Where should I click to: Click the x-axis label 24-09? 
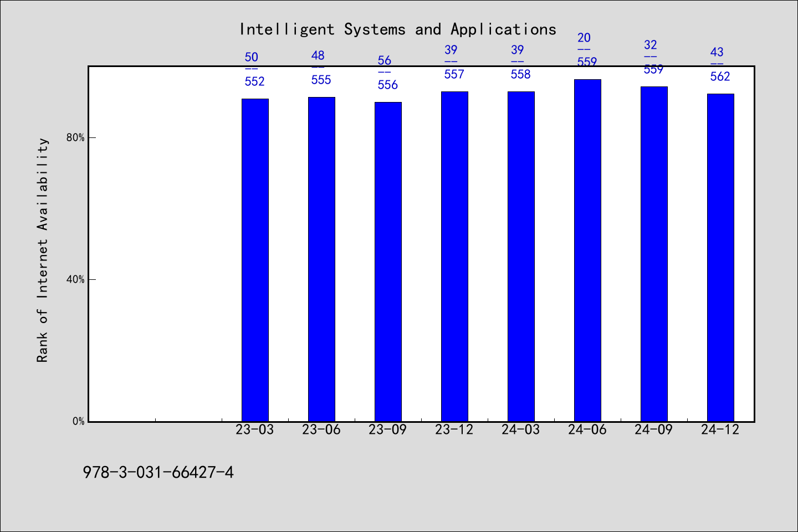pyautogui.click(x=654, y=430)
